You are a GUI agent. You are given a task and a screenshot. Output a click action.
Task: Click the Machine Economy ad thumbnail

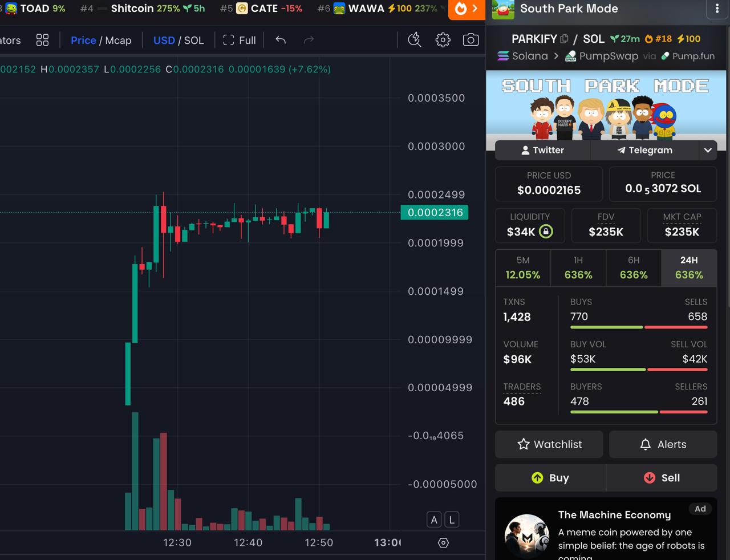tap(526, 536)
